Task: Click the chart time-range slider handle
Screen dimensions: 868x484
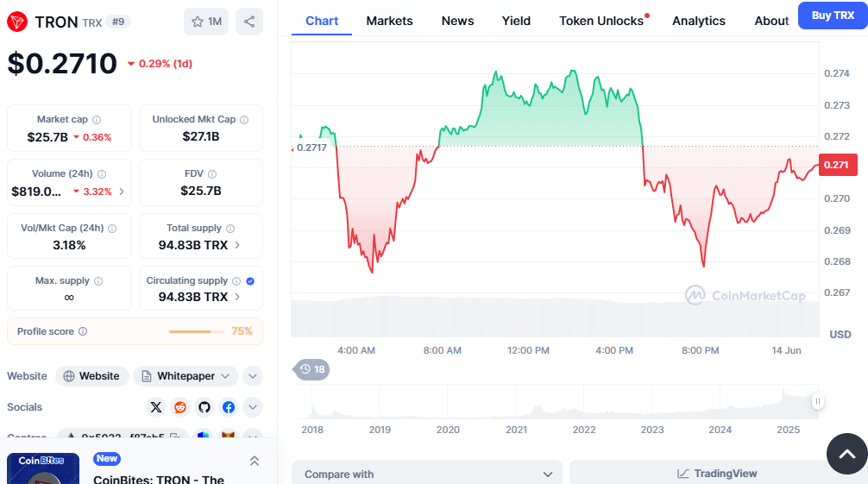Action: click(817, 400)
